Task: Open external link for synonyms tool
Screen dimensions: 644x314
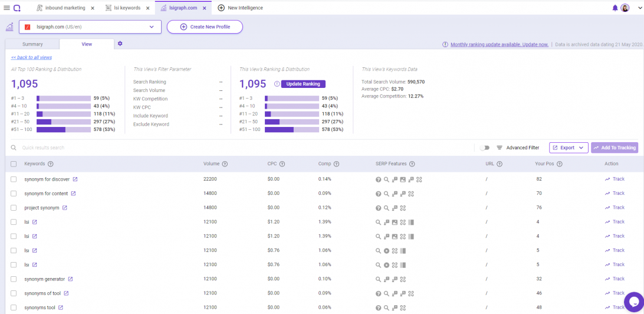Action: point(61,308)
